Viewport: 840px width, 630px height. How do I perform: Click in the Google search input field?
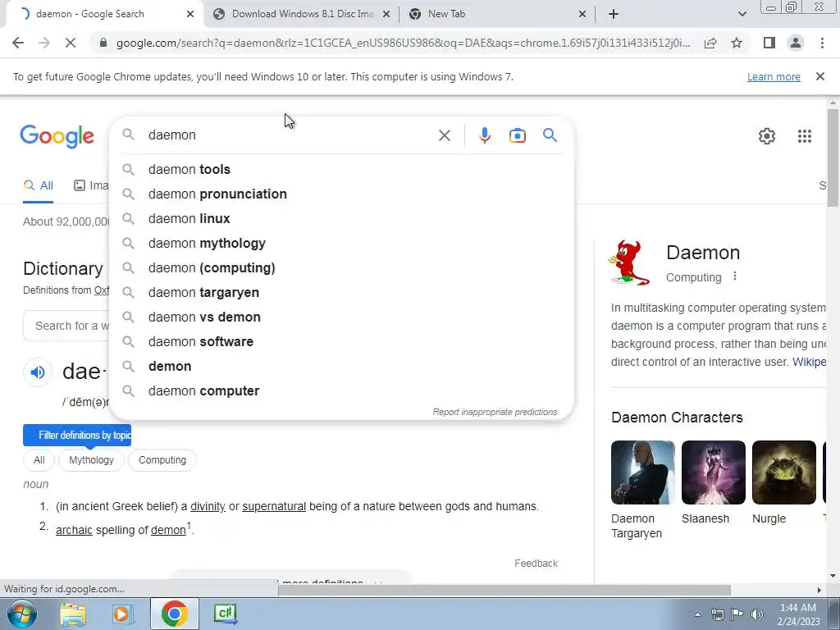click(290, 135)
